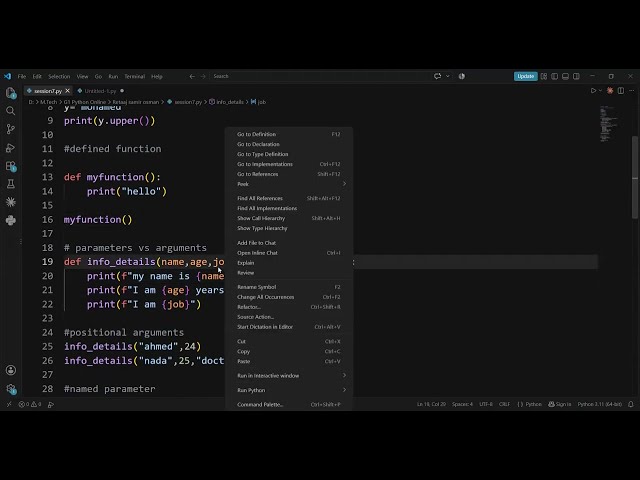Click Python 3.11 interpreter selector

(600, 404)
